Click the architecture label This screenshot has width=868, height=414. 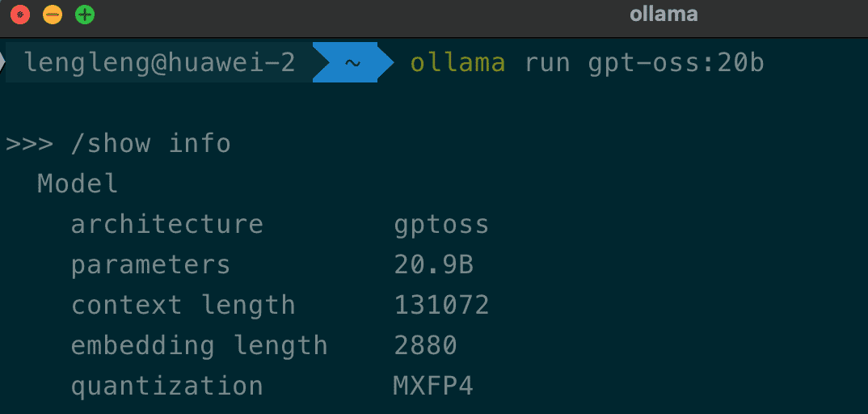[x=166, y=224]
